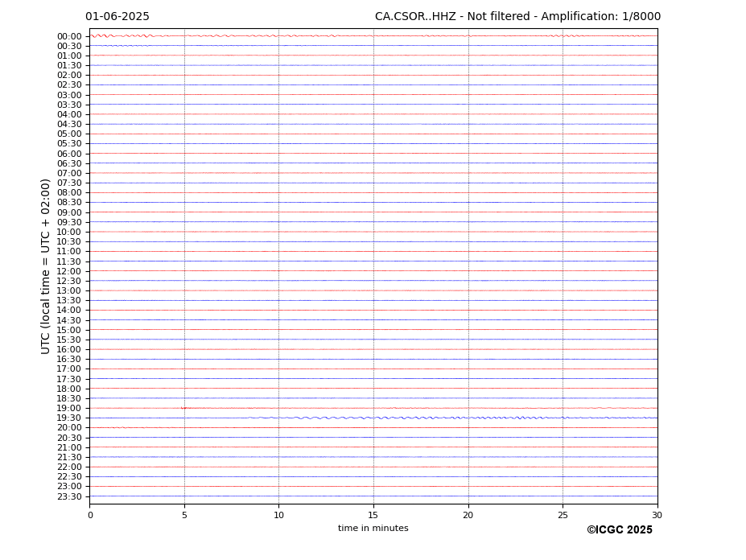Select the 00:00 time row label

[69, 37]
